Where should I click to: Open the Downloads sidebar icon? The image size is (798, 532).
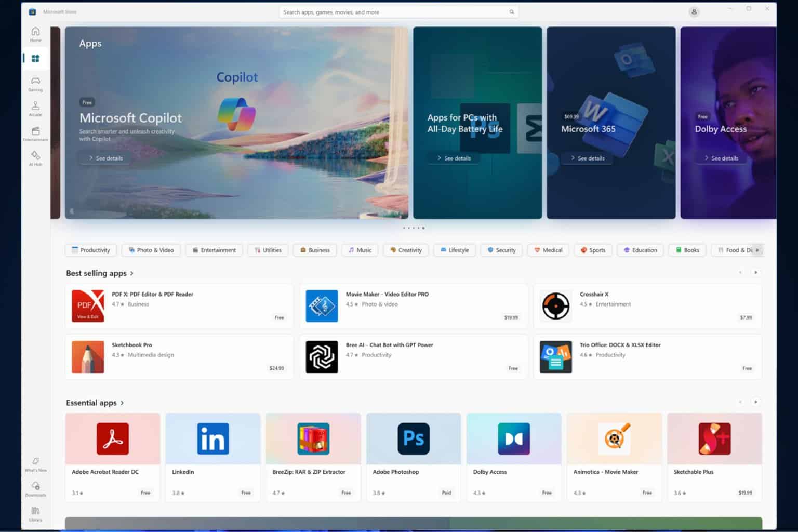35,489
